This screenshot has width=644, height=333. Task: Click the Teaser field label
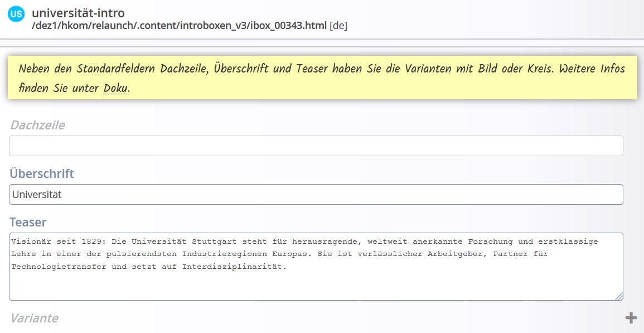tap(28, 222)
